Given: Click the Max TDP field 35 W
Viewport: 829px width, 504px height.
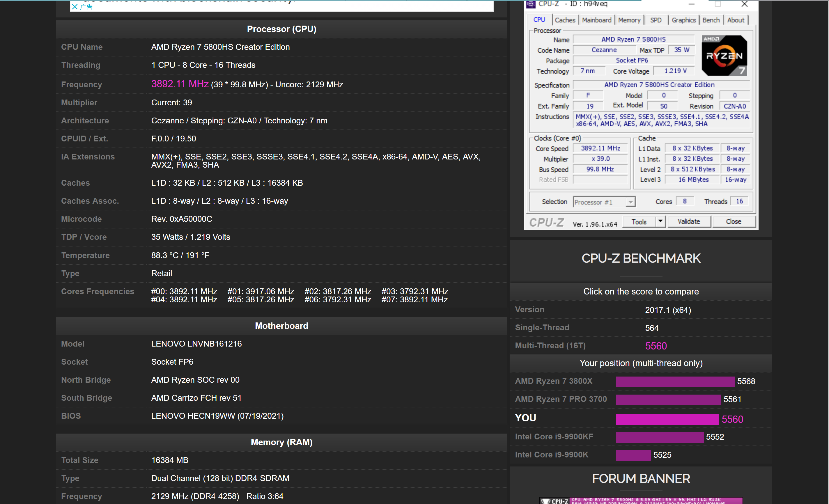Looking at the screenshot, I should coord(682,50).
